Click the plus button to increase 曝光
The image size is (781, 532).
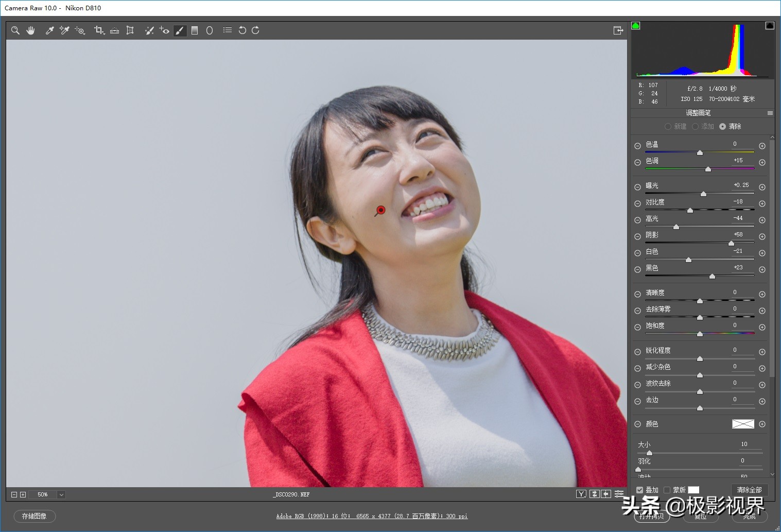tap(762, 187)
